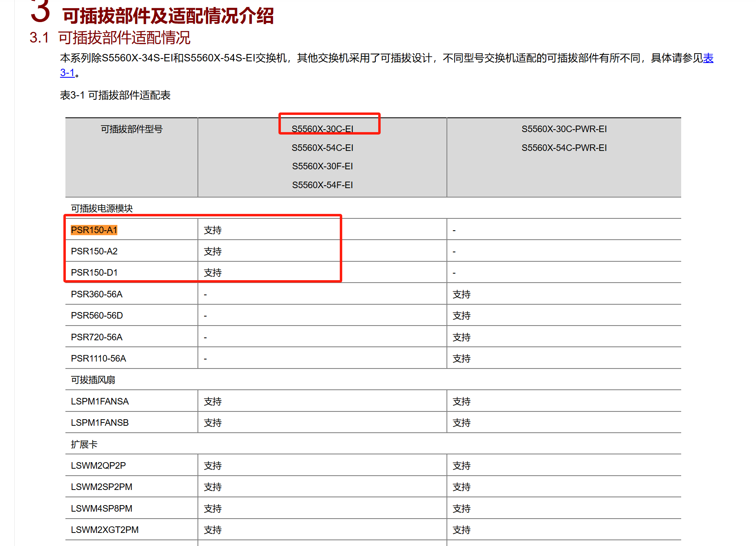Select the LSPM1FANSB fan name
Viewport: 756px width, 546px height.
[100, 423]
